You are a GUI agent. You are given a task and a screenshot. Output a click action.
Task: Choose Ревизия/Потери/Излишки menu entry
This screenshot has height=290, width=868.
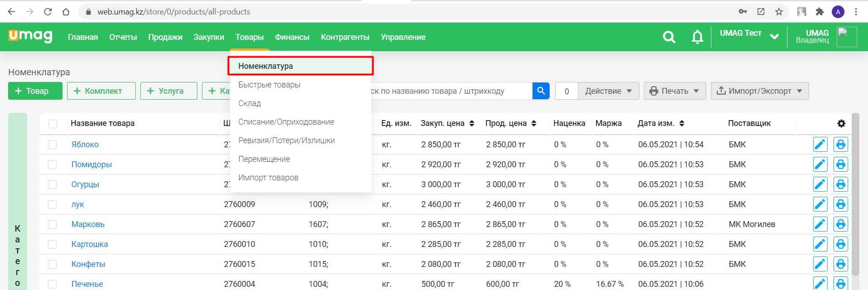coord(286,140)
